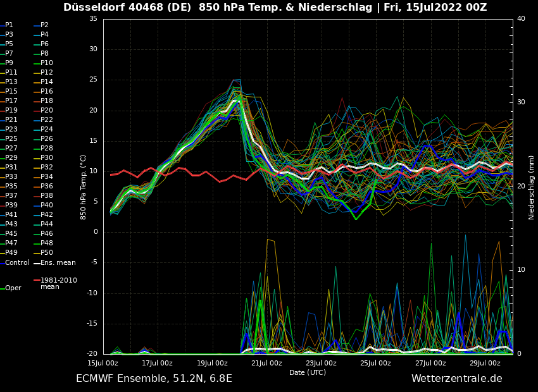Click the 850 hPa Temp. left axis label

(x=84, y=187)
